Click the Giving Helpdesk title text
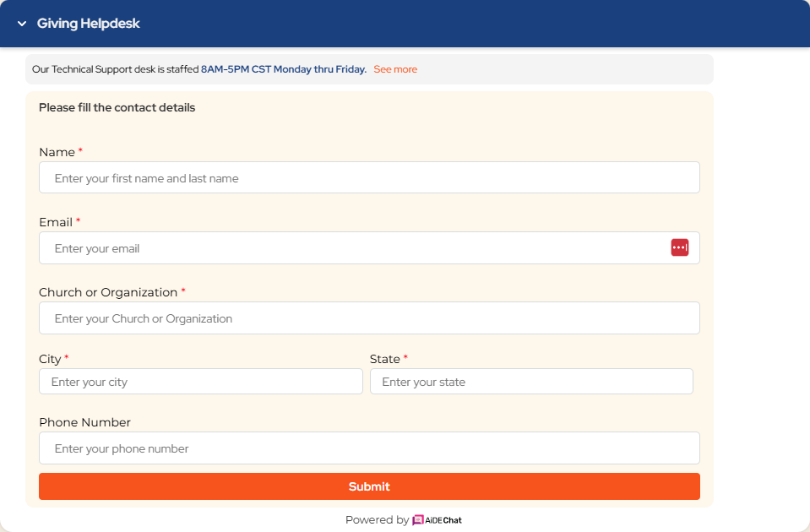This screenshot has width=810, height=532. click(x=87, y=23)
